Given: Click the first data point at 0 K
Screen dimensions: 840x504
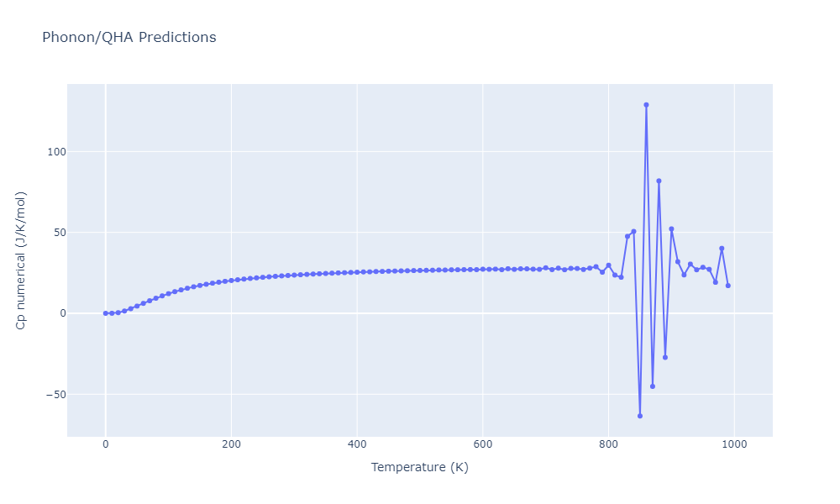Looking at the screenshot, I should coord(106,313).
